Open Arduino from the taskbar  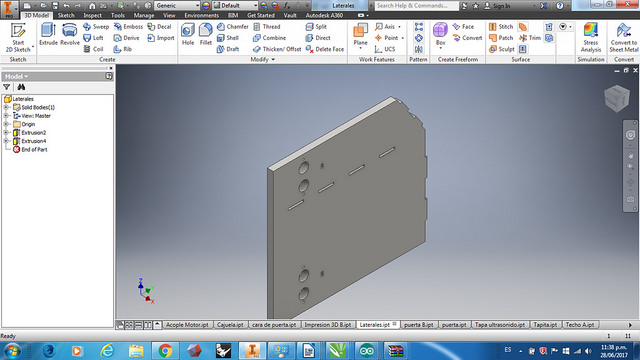tap(366, 351)
